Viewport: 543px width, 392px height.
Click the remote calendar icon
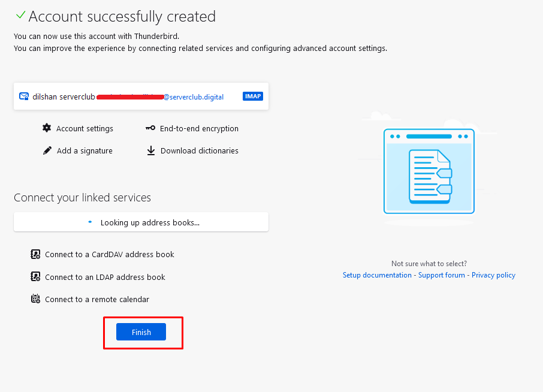(x=35, y=299)
